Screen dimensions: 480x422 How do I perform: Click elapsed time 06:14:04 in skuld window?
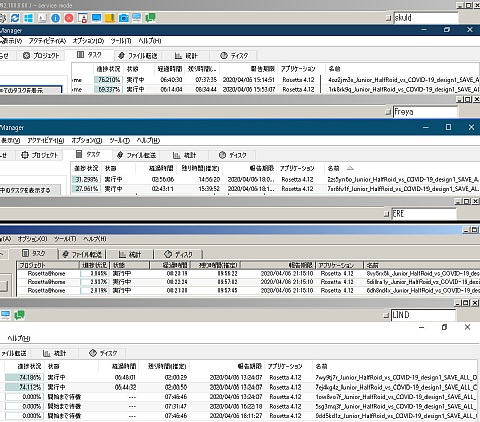pos(171,90)
